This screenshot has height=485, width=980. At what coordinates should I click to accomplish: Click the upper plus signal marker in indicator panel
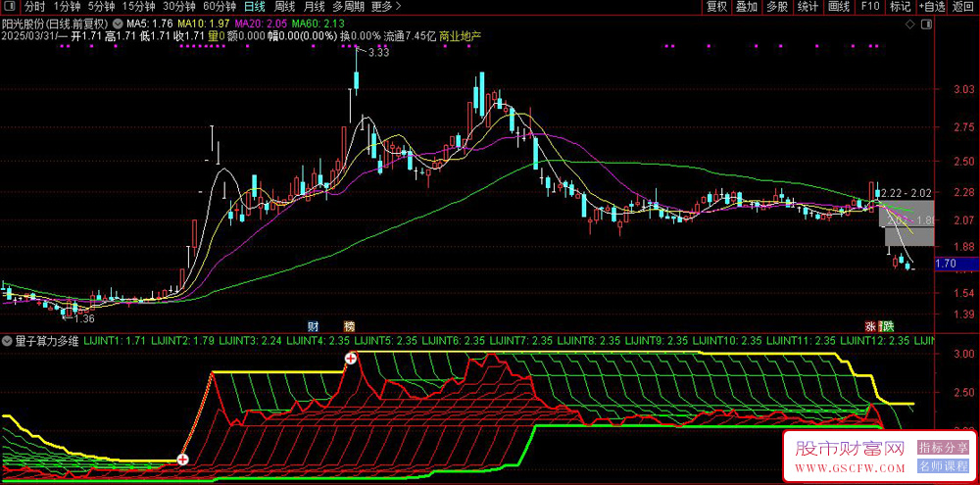click(x=351, y=359)
